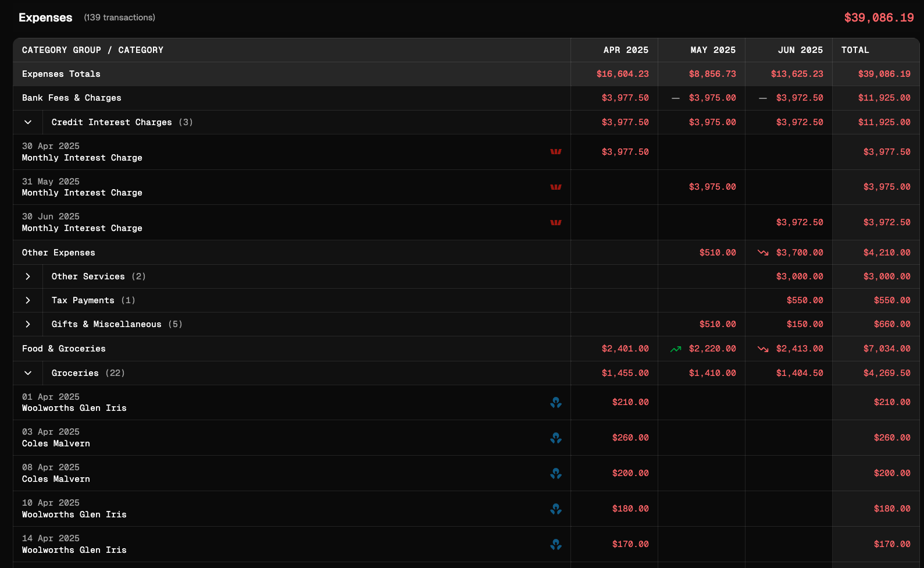924x568 pixels.
Task: Click $11,925.00 total for Bank Fees & Charges
Action: 884,98
